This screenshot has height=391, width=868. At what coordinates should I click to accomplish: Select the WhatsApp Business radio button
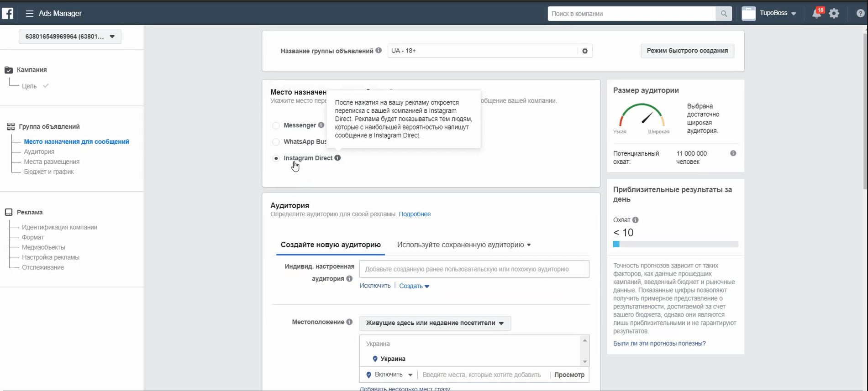(x=276, y=142)
